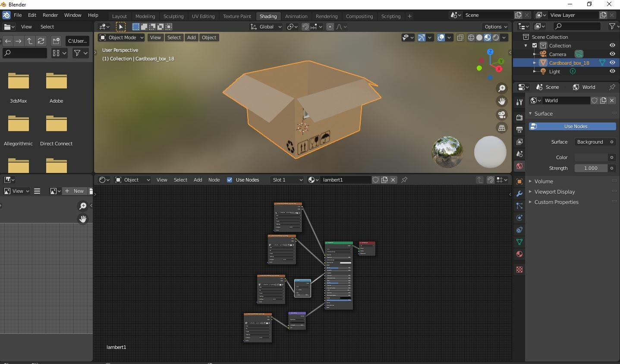
Task: Open the Texture properties checkerboard icon
Action: point(519,270)
